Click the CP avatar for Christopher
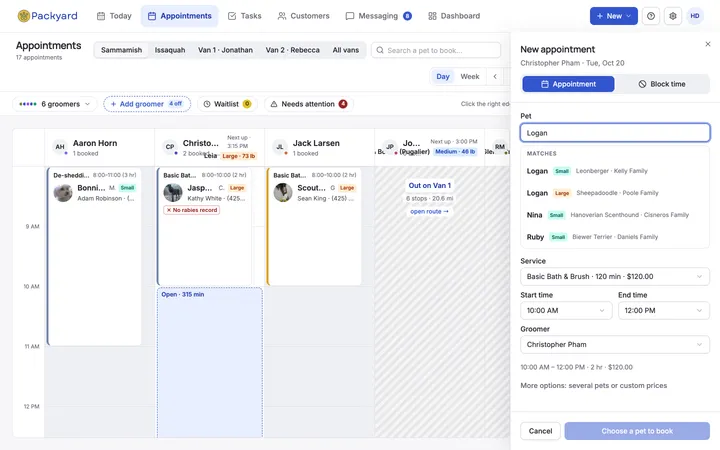 170,147
